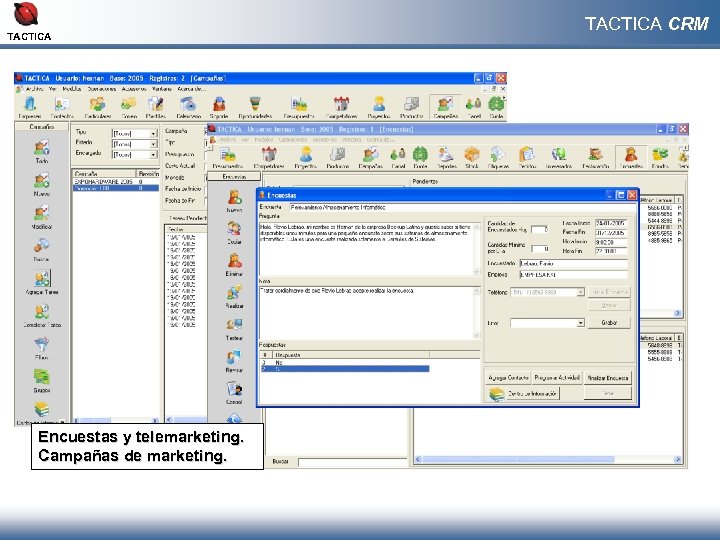Click Buscar input field in Encuestas window
720x540 pixels.
352,462
